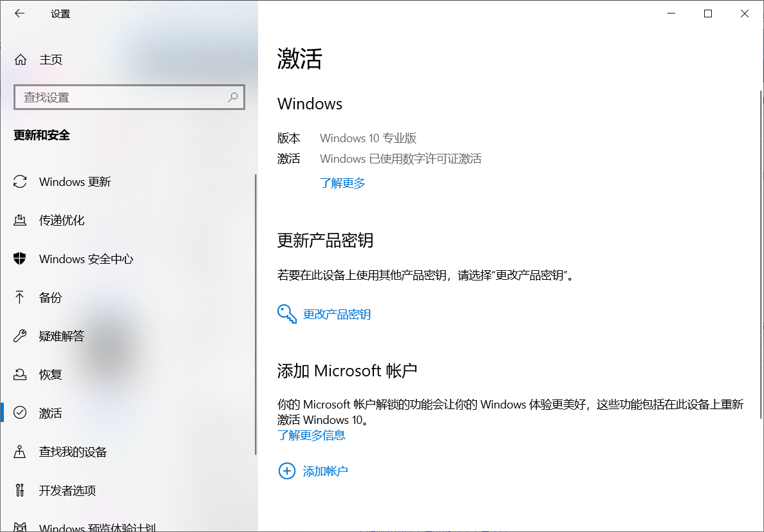Screen dimensions: 764x532
Task: Select 查找我的设备
Action: click(x=72, y=452)
